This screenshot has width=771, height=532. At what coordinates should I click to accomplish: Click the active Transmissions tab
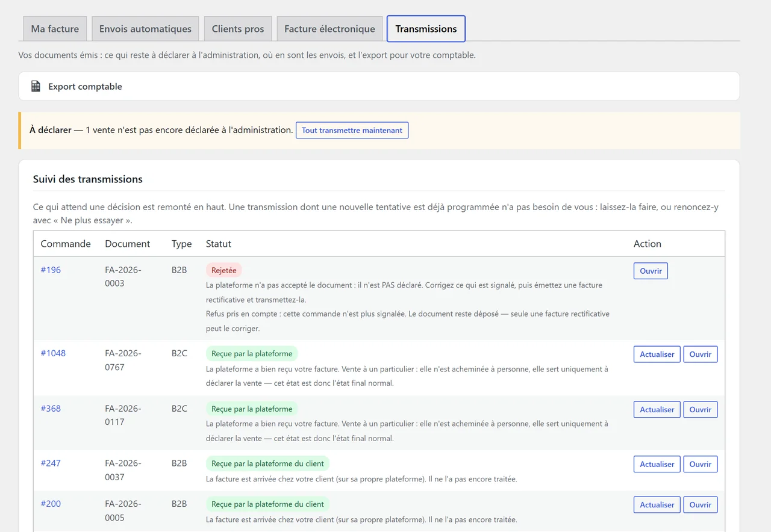coord(426,29)
